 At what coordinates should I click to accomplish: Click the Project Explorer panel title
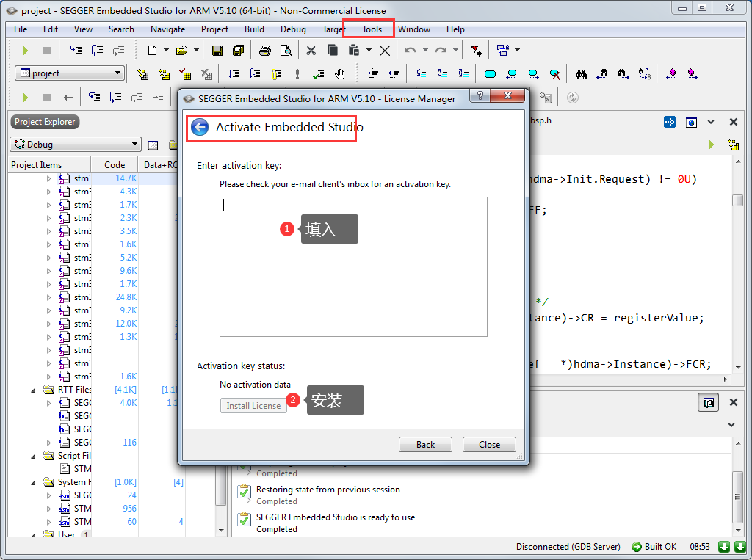[x=45, y=122]
